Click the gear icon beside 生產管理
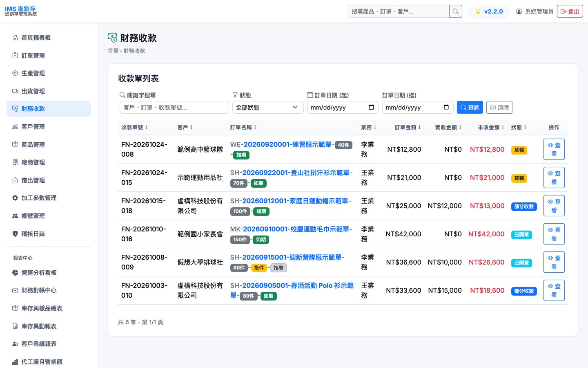Image resolution: width=588 pixels, height=368 pixels. pyautogui.click(x=15, y=73)
